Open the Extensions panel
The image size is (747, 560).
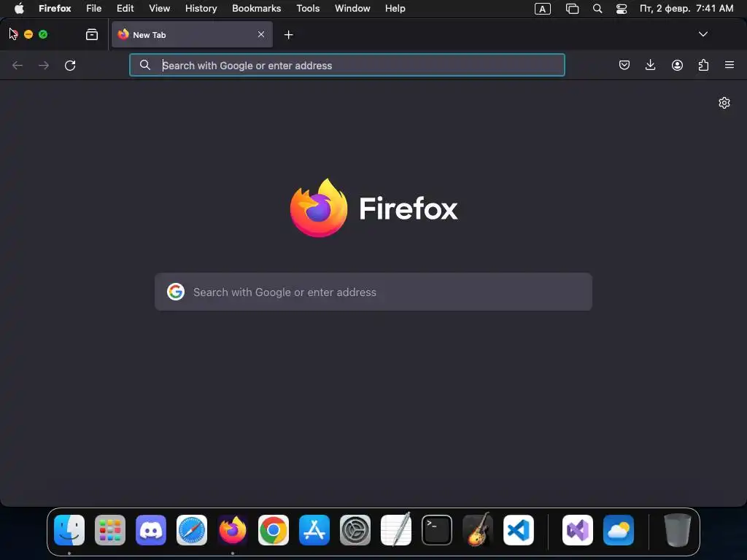pyautogui.click(x=703, y=65)
